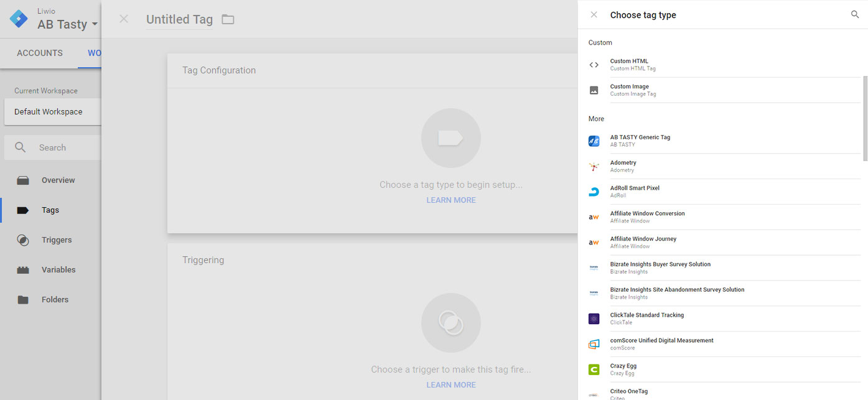Click the Custom Image picture icon
Image resolution: width=868 pixels, height=400 pixels.
pos(594,90)
